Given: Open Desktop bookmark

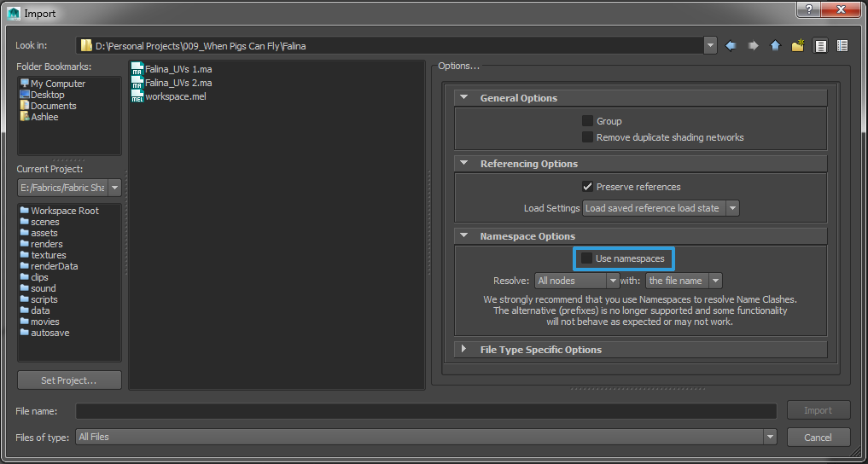Looking at the screenshot, I should (x=42, y=95).
